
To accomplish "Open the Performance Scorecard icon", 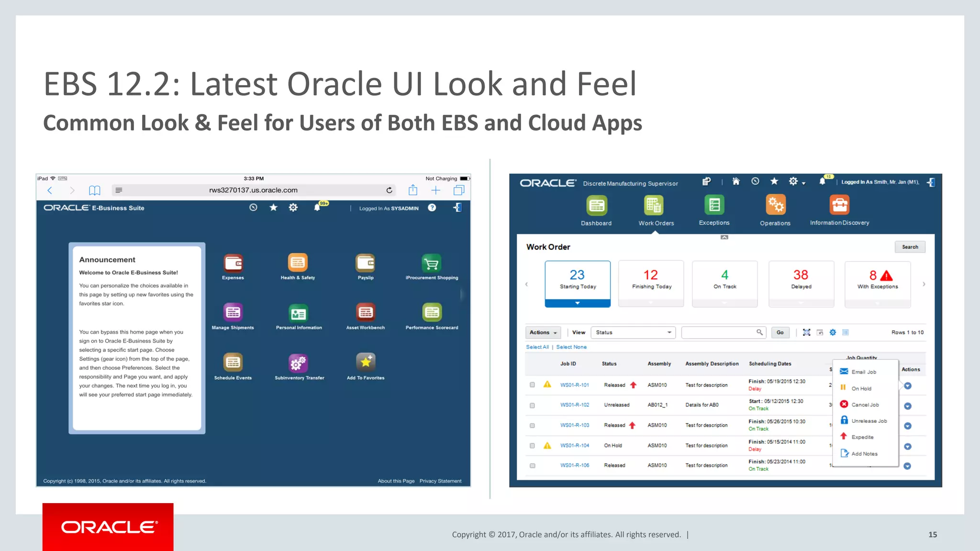I will click(x=432, y=313).
